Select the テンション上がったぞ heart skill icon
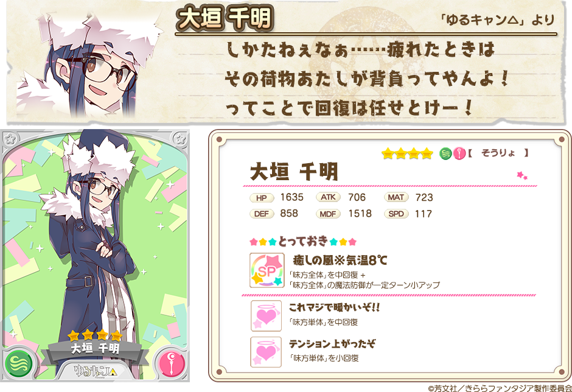 (266, 352)
